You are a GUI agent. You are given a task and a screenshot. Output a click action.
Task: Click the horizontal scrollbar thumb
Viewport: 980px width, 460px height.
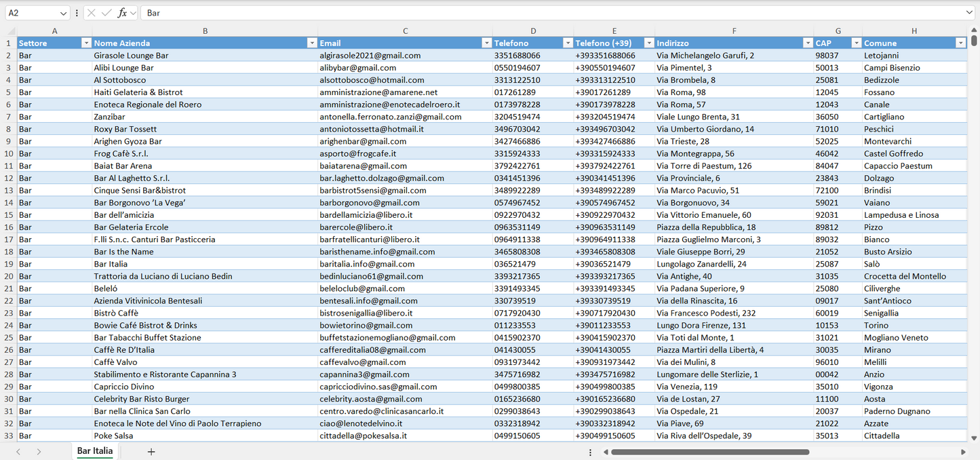click(710, 452)
